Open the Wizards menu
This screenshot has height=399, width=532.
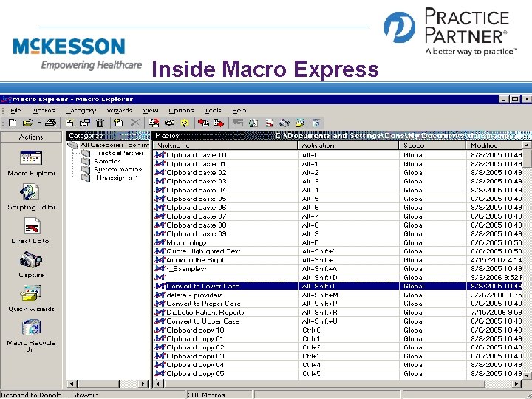click(120, 111)
